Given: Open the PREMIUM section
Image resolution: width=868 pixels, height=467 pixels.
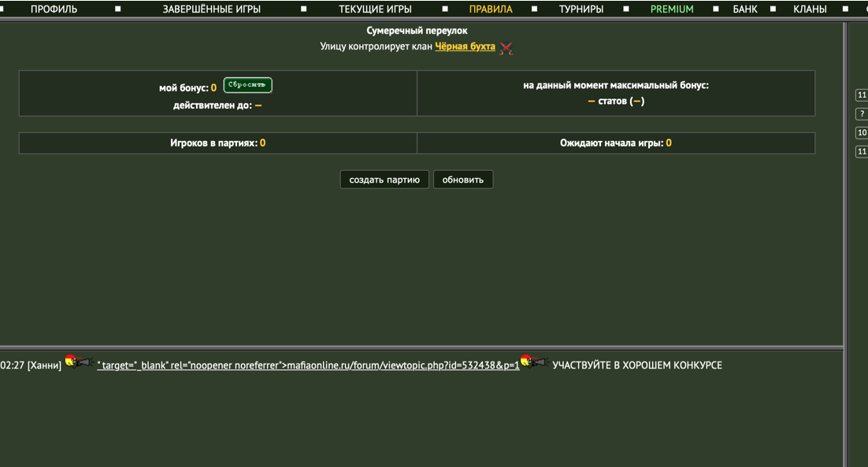Looking at the screenshot, I should 672,9.
